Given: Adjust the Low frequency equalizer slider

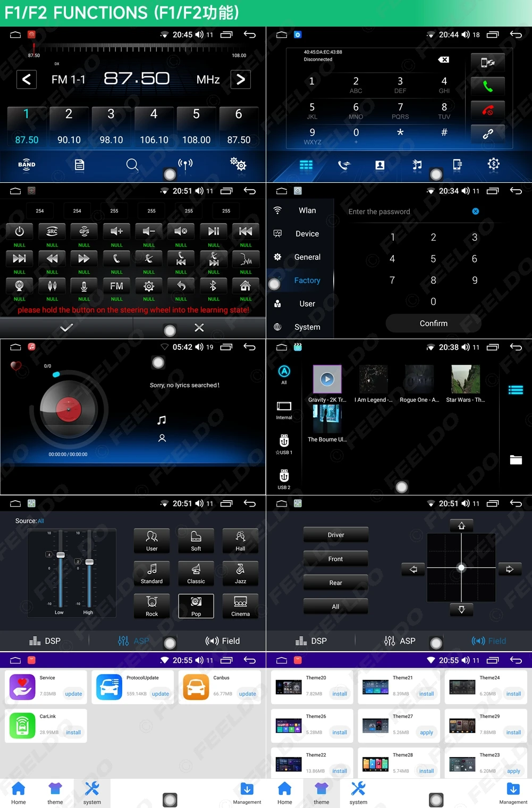Looking at the screenshot, I should (61, 555).
